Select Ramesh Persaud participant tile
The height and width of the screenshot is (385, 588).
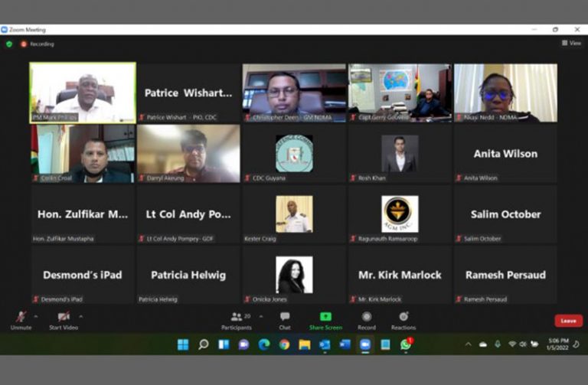(x=505, y=275)
